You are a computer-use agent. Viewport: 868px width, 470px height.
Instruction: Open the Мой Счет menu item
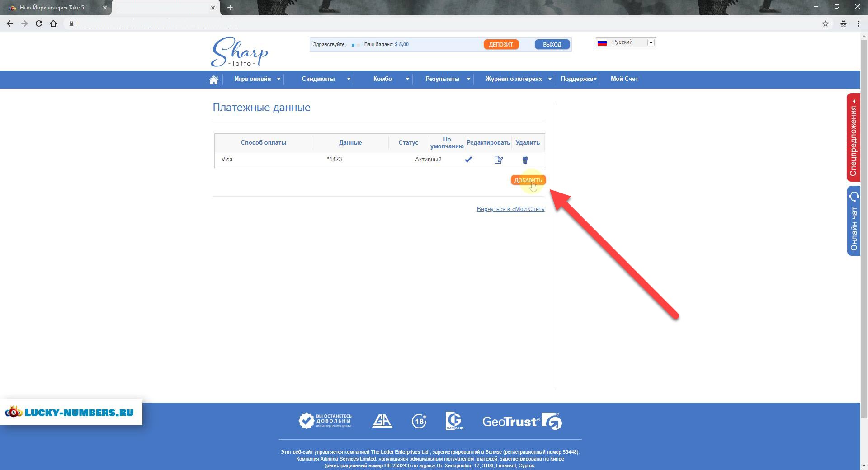624,79
